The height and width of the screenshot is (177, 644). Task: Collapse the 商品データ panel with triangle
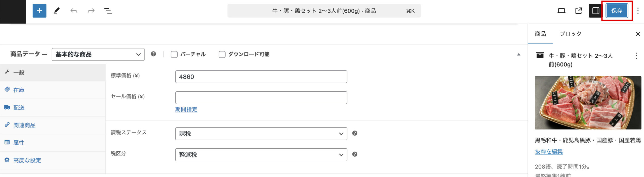(x=518, y=54)
